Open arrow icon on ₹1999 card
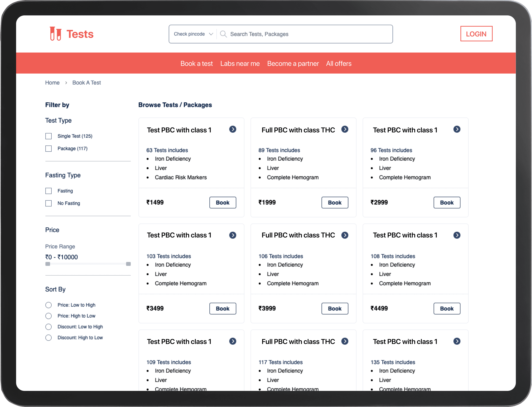 pyautogui.click(x=345, y=129)
